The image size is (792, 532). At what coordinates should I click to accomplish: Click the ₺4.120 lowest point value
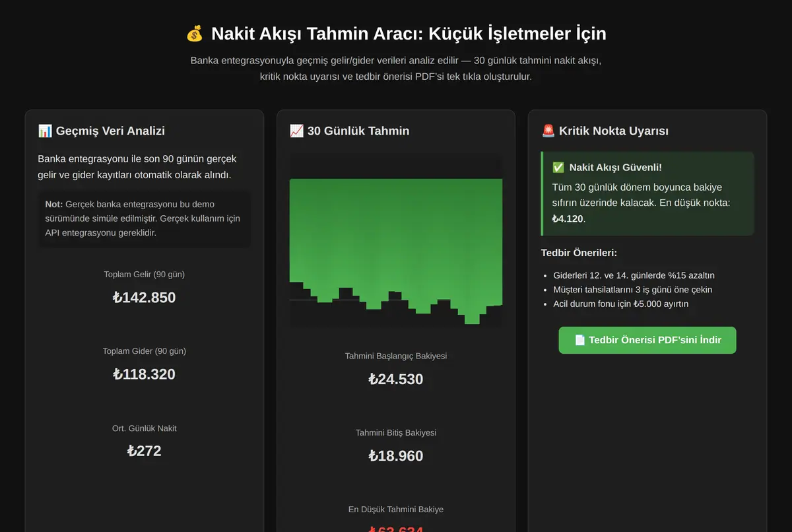568,218
